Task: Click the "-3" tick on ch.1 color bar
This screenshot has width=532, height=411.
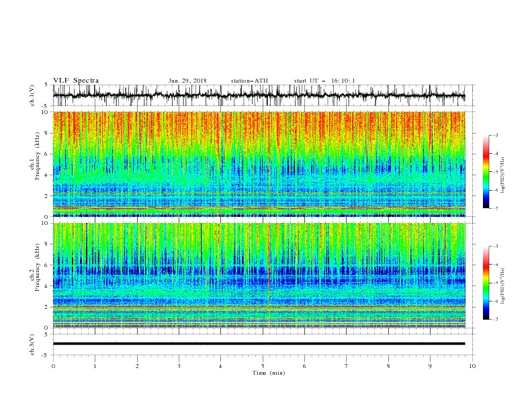Action: click(x=496, y=135)
